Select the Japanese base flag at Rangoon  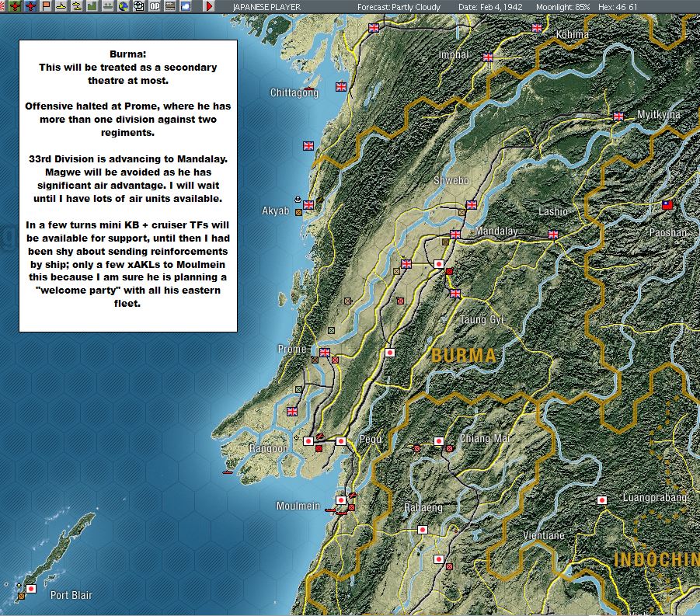[x=308, y=441]
